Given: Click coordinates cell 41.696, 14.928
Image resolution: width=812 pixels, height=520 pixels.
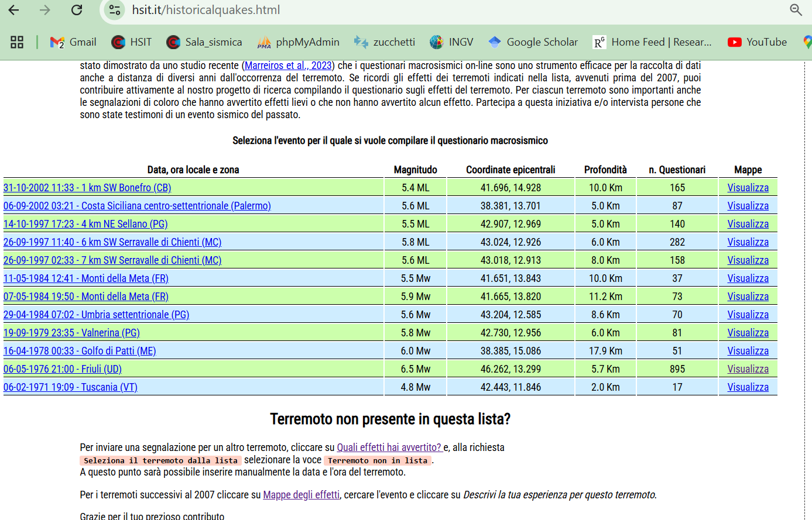Looking at the screenshot, I should (511, 188).
